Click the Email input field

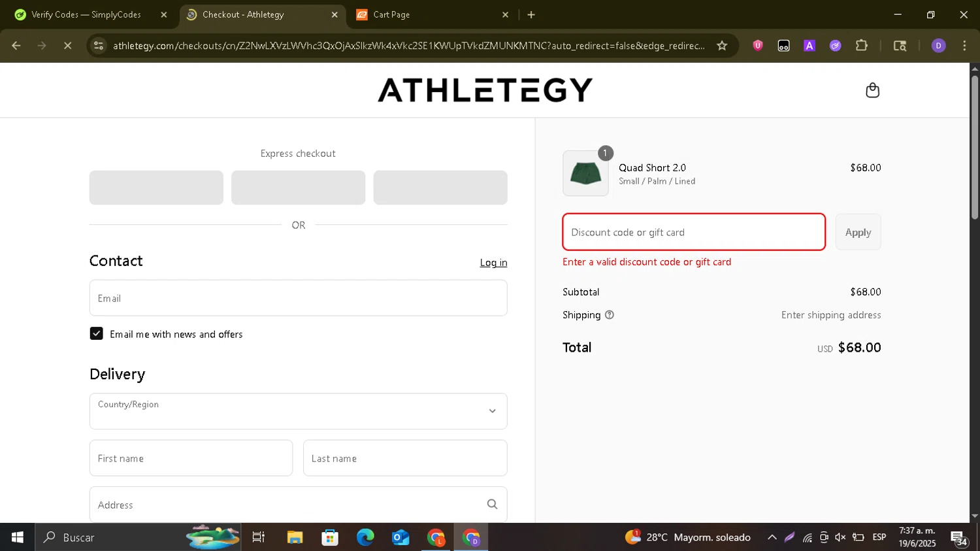(298, 298)
